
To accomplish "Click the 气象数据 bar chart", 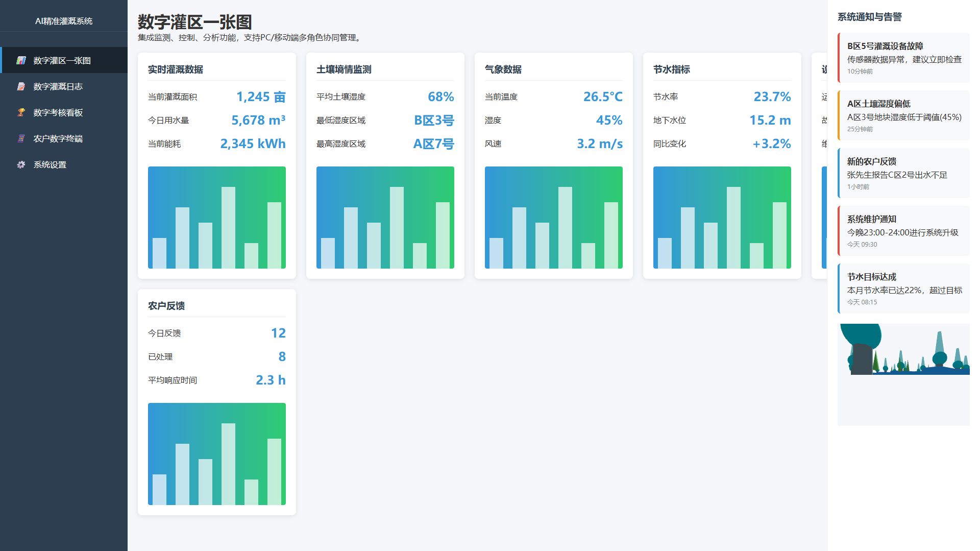I will point(554,218).
